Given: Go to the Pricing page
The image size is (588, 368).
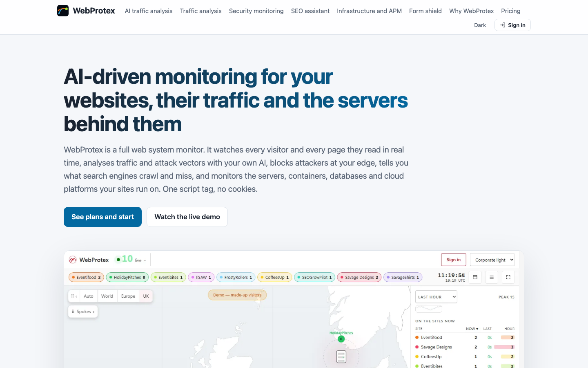Looking at the screenshot, I should (x=511, y=11).
